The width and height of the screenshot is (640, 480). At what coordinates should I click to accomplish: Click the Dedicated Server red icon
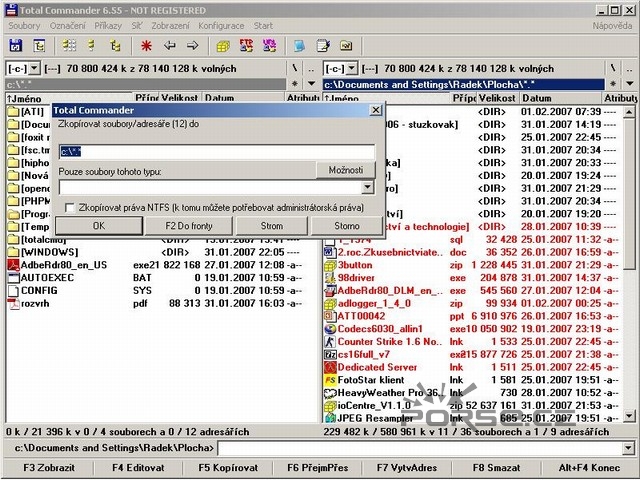[x=330, y=367]
